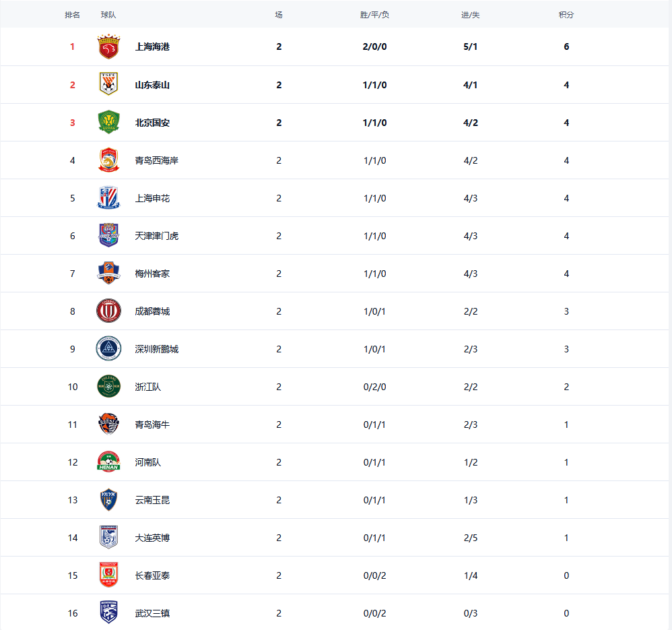Click the 积分 points column header
Screen dimensions: 672x630
click(566, 15)
